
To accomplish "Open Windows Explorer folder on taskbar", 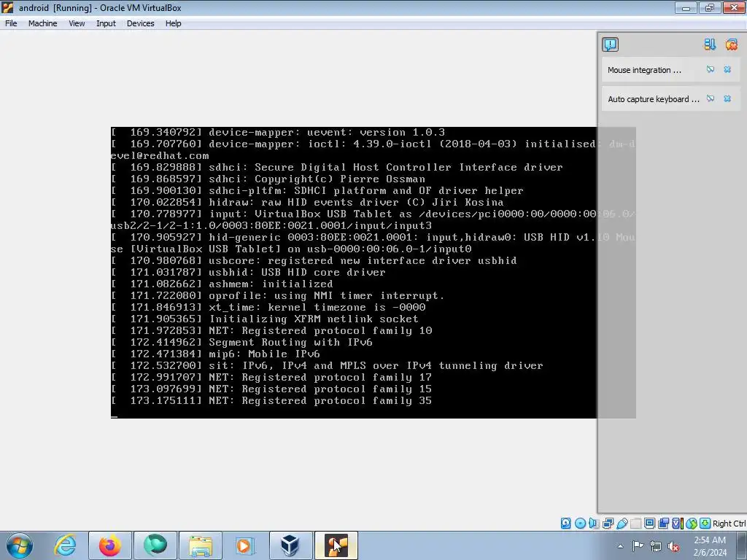I will click(201, 545).
